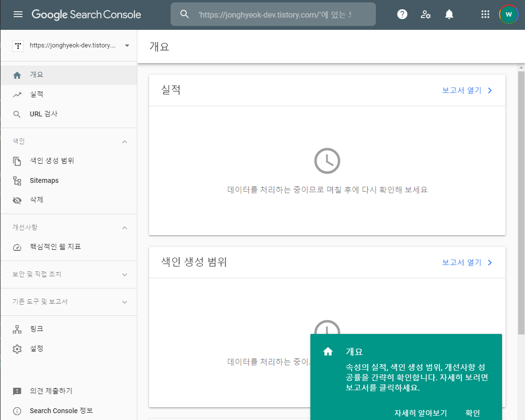Click the home icon in the green popup
The height and width of the screenshot is (420, 525).
328,352
